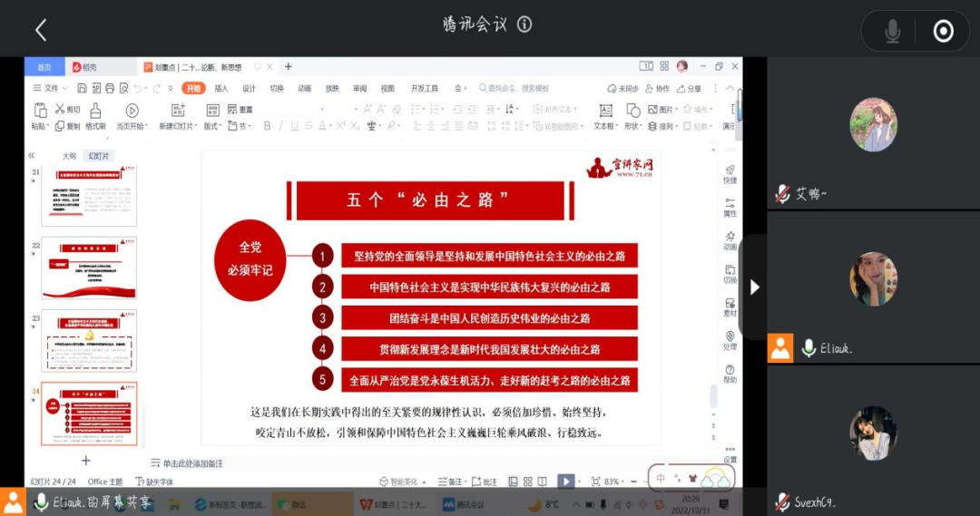Toggle the microphone in the top-right pill

(x=893, y=32)
